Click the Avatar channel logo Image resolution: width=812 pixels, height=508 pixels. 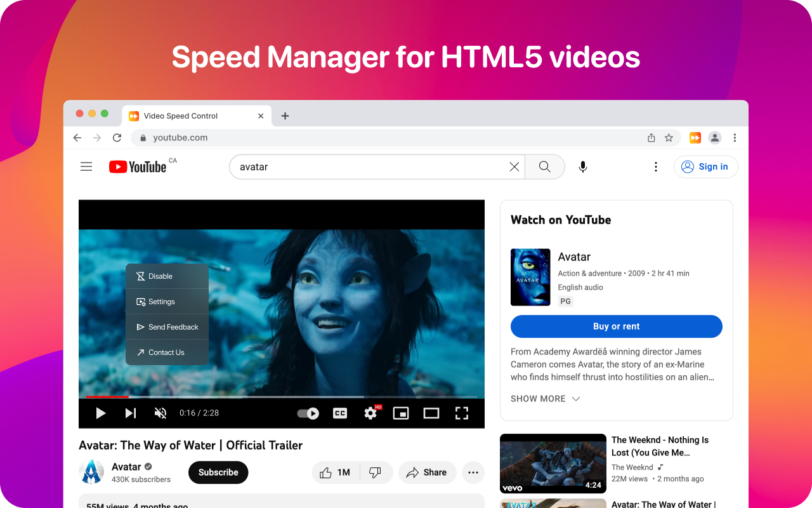point(91,472)
